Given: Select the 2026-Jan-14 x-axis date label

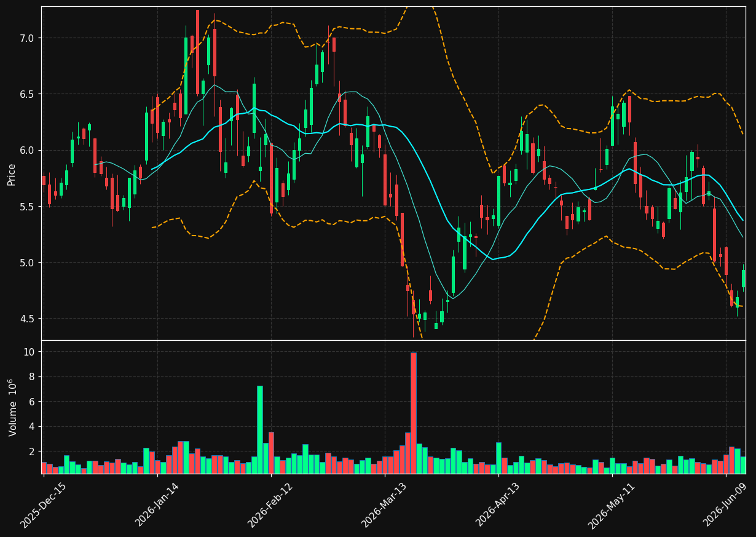Looking at the screenshot, I should (x=157, y=505).
